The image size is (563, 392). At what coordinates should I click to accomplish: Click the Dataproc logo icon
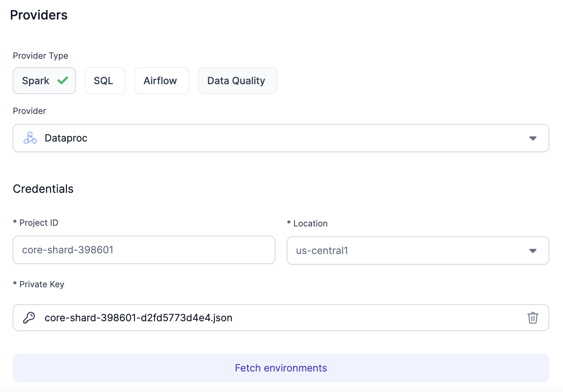coord(30,138)
